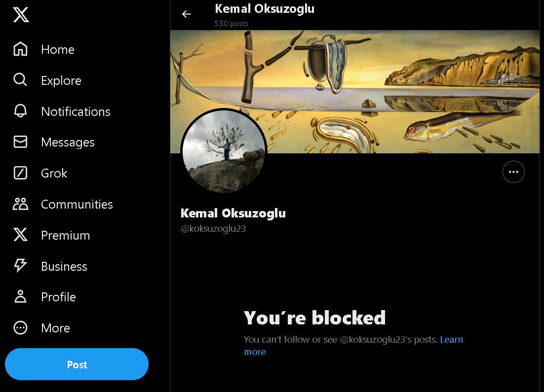Go to your Profile via the person icon
The image size is (544, 392).
(20, 296)
